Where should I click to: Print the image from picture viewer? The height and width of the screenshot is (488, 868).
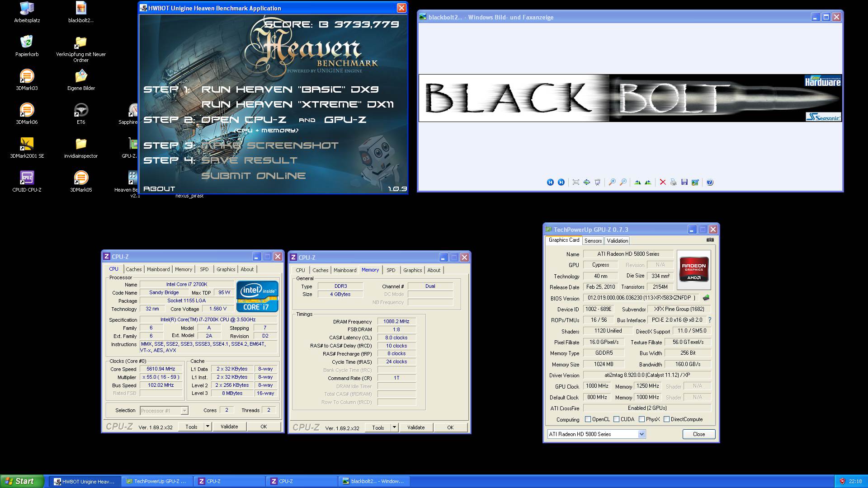(674, 182)
